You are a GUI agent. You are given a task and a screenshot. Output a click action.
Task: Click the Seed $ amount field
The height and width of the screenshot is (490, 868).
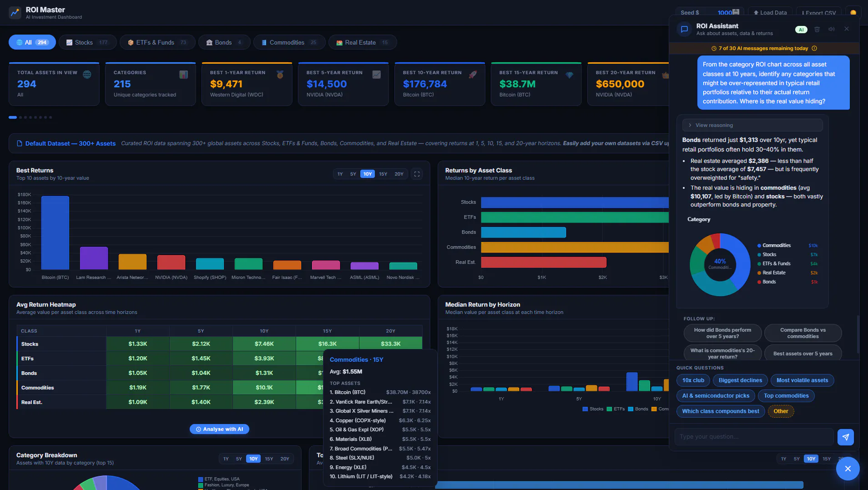coord(725,13)
